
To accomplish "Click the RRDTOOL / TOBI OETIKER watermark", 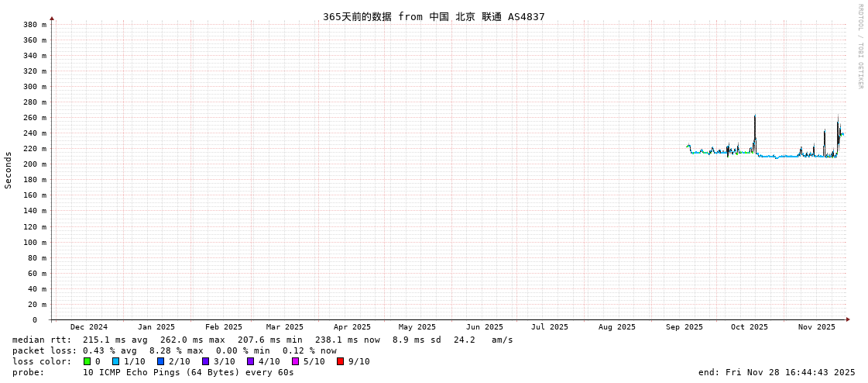I will (859, 47).
